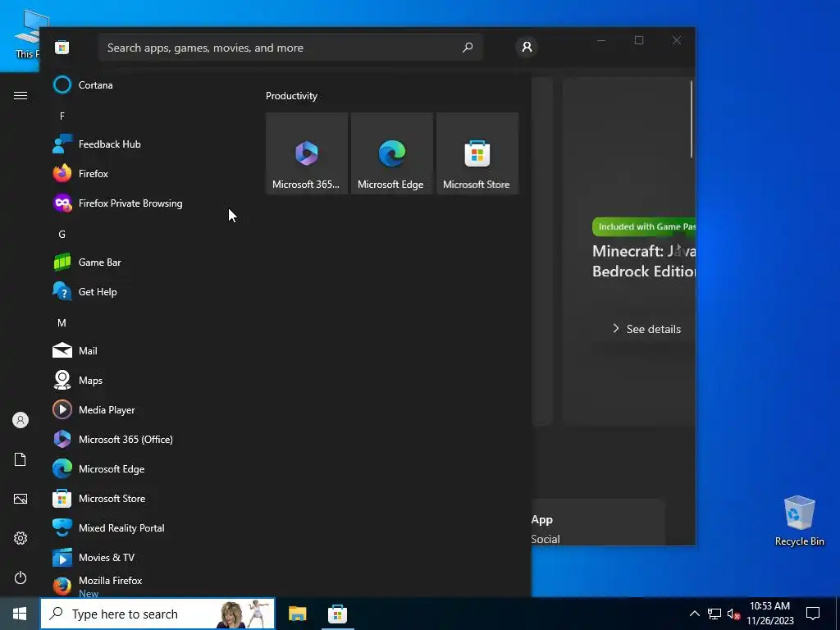The image size is (840, 630).
Task: Click the Microsoft 365 pinned tile
Action: [x=307, y=153]
